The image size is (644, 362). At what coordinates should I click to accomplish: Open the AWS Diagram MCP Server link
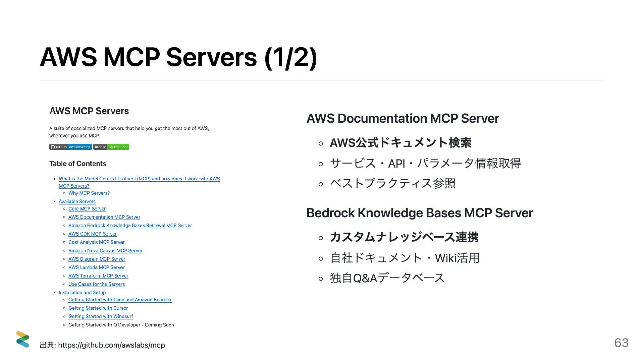tap(97, 259)
